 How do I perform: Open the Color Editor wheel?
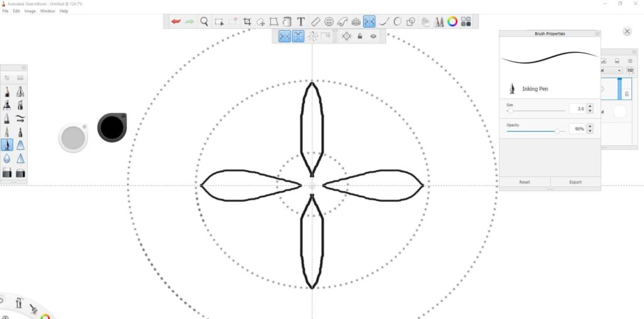[453, 21]
